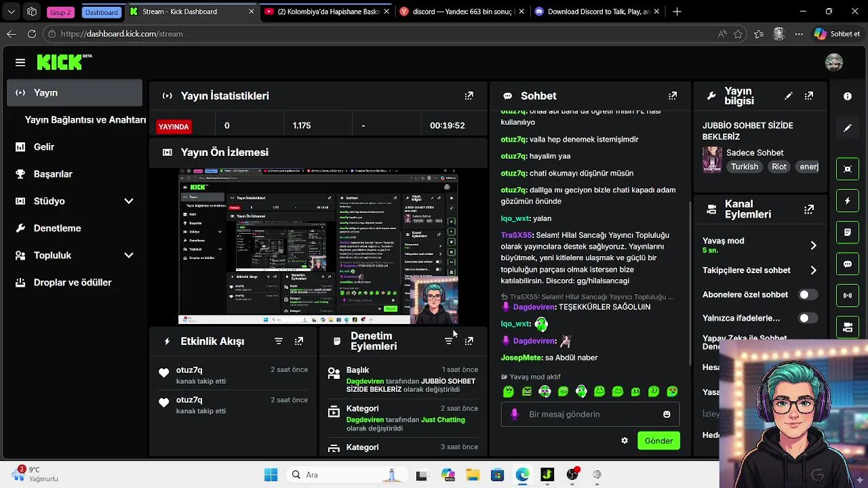
Task: Open the hamburger menu beside Kick logo
Action: tap(20, 62)
